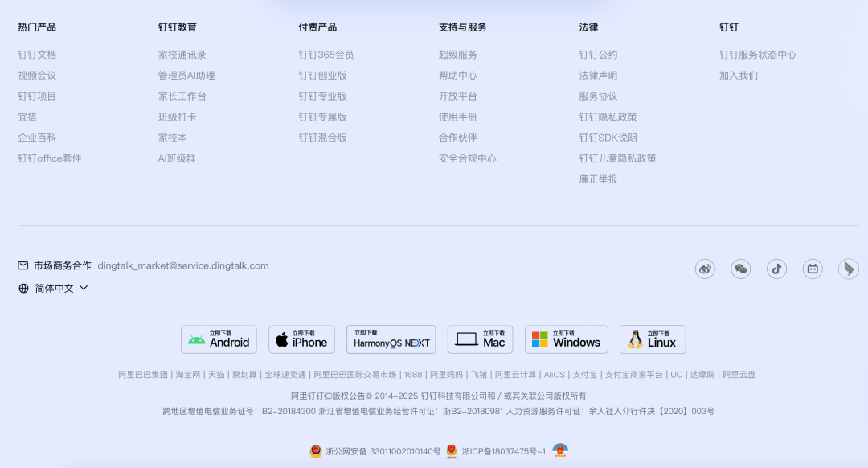Visit 阿里巴巴集团 footer link

coord(143,375)
